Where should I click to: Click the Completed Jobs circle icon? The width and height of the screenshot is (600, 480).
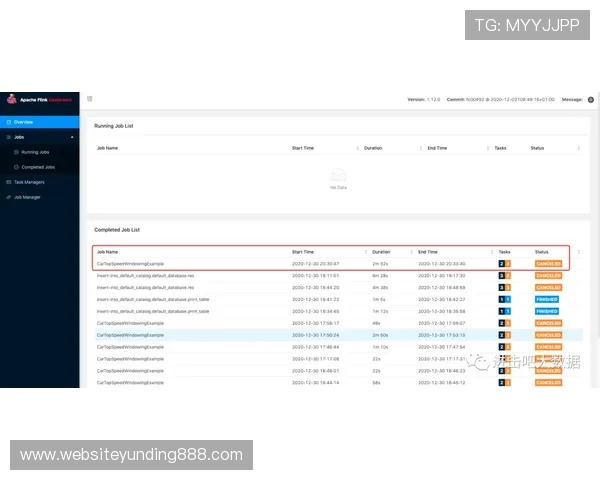tap(16, 167)
